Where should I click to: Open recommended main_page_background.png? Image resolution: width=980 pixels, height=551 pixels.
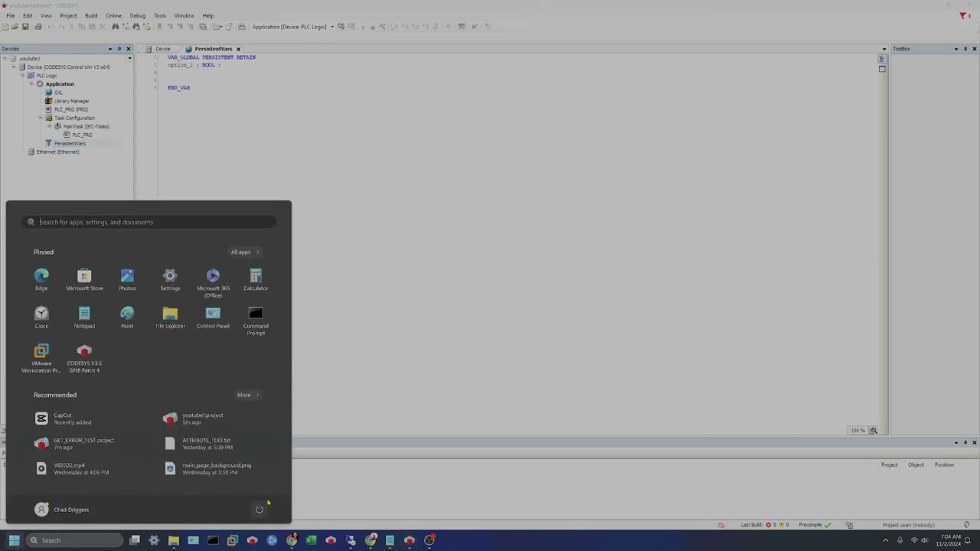pyautogui.click(x=208, y=468)
